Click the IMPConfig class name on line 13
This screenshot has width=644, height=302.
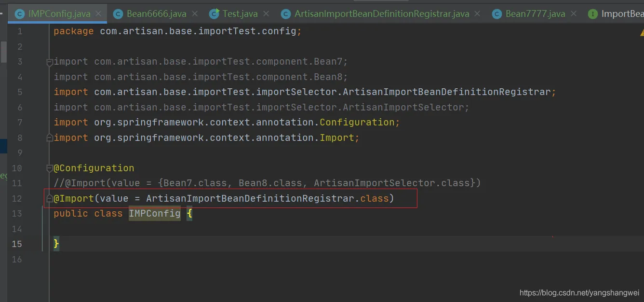tap(154, 214)
